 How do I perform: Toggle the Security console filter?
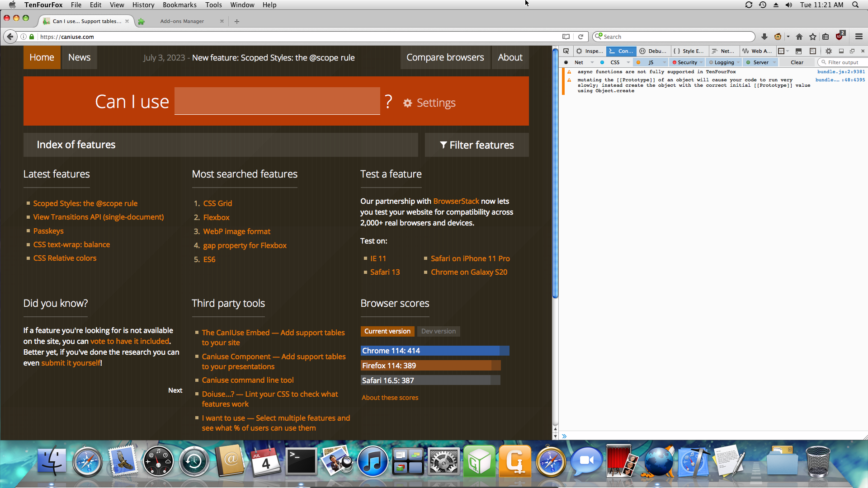(x=687, y=62)
